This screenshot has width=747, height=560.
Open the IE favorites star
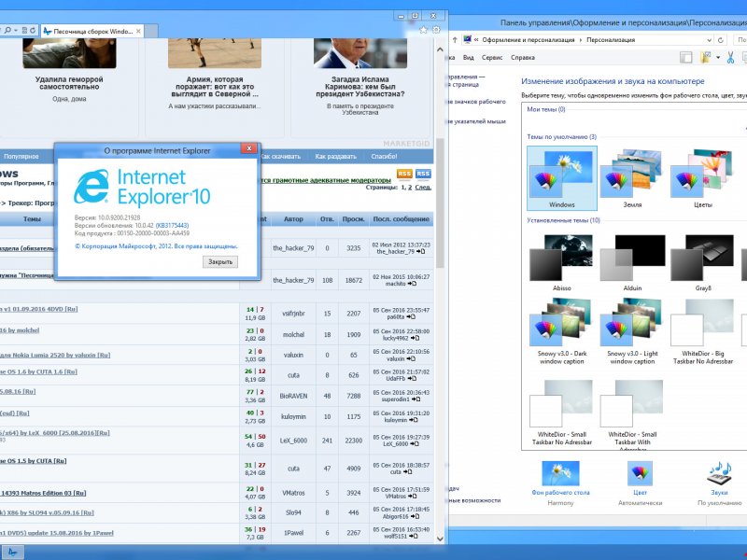pos(423,30)
